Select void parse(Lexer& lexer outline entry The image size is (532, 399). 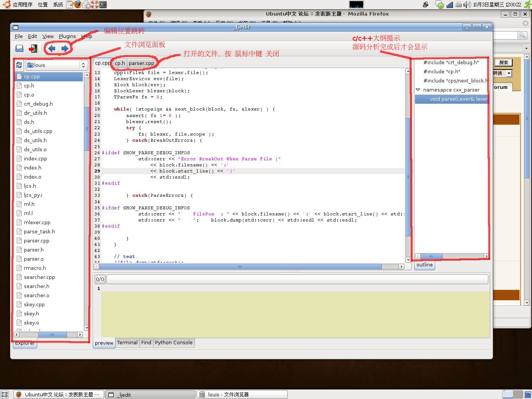451,99
